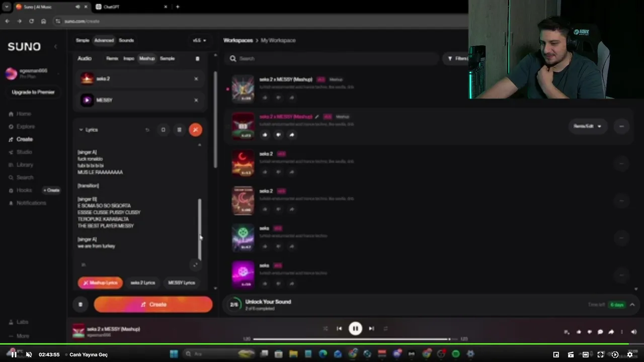Focus the workspace Search field
This screenshot has height=362, width=644.
[x=332, y=58]
